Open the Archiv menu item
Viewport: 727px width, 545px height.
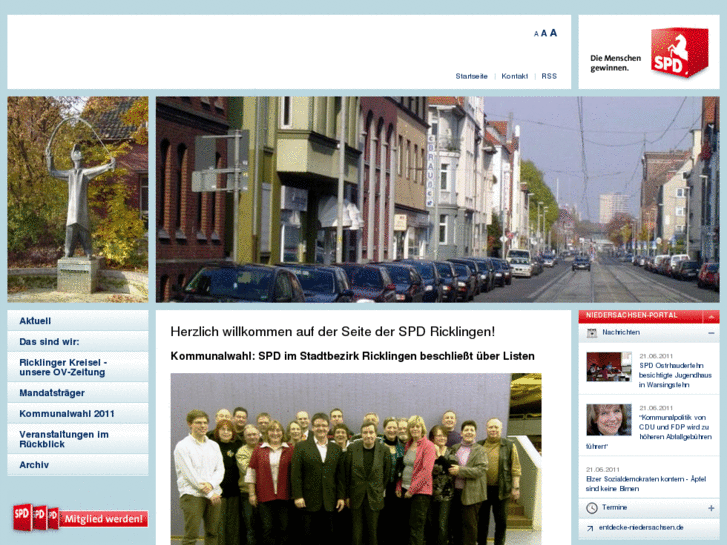78,464
